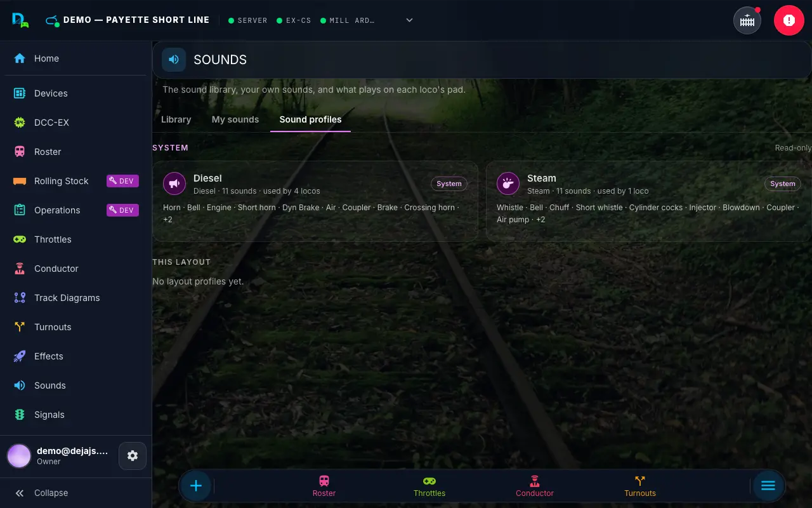Click the Signals traffic light icon
Image resolution: width=812 pixels, height=508 pixels.
(20, 415)
